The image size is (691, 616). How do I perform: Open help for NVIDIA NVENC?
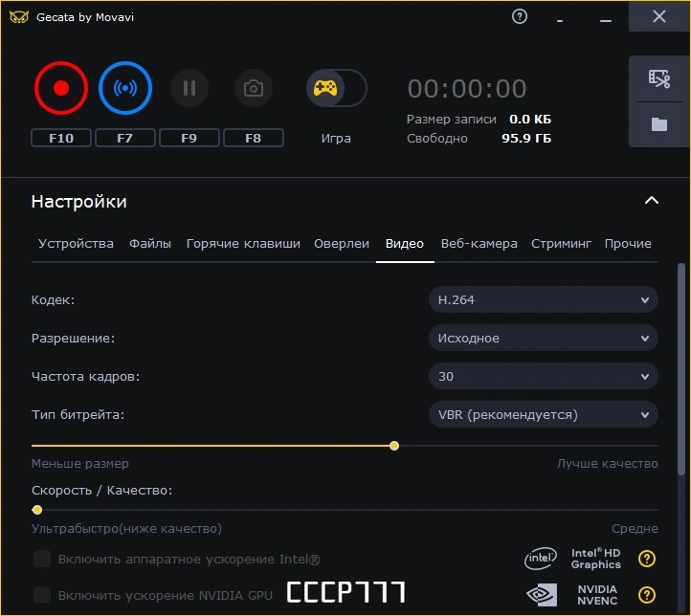[x=646, y=595]
